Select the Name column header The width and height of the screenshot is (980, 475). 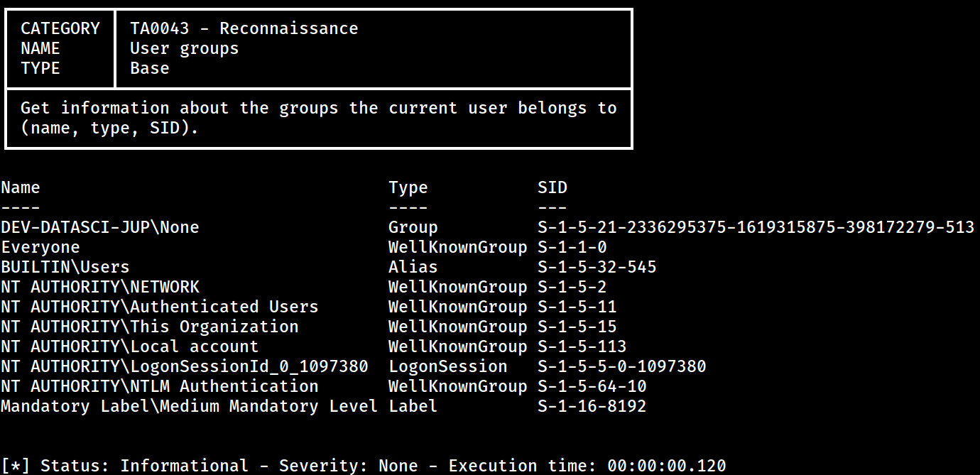[21, 187]
